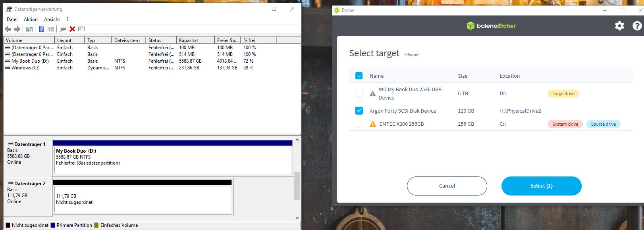Toggle the select-all checkbox in Etcher header
Screen dimensions: 644x230
359,76
